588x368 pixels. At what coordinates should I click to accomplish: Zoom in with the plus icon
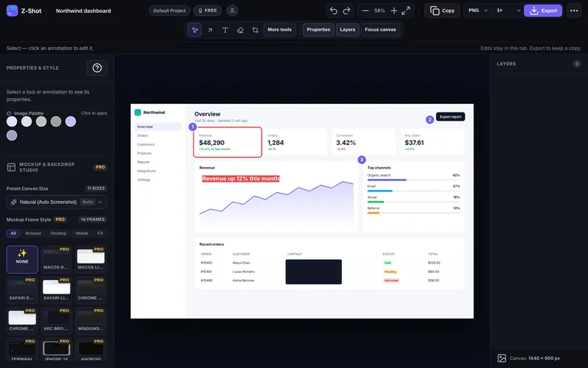tap(394, 11)
